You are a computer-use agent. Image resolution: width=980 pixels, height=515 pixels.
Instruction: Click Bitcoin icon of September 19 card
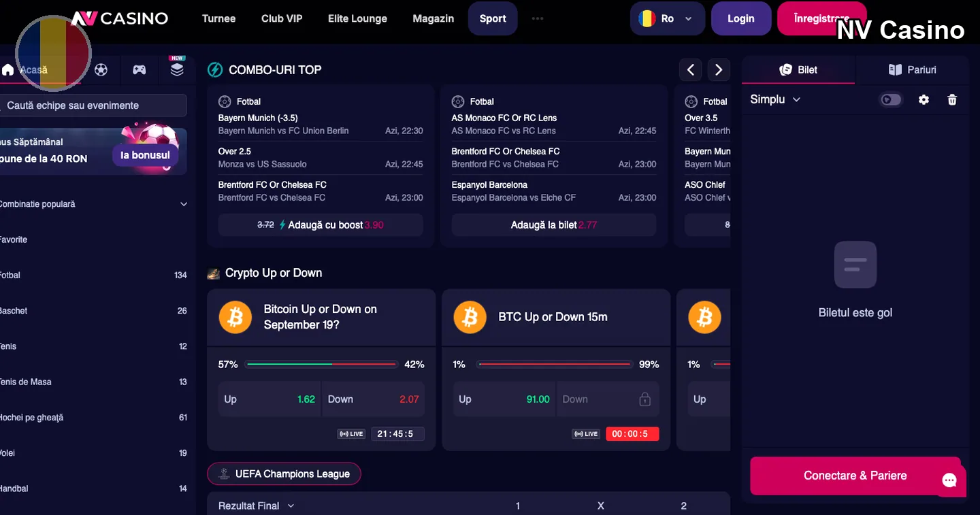pyautogui.click(x=235, y=317)
